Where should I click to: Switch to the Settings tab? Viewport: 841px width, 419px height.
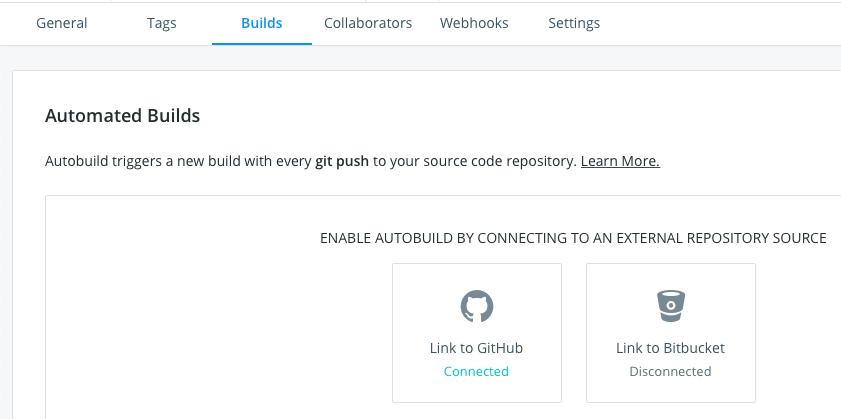pos(574,23)
